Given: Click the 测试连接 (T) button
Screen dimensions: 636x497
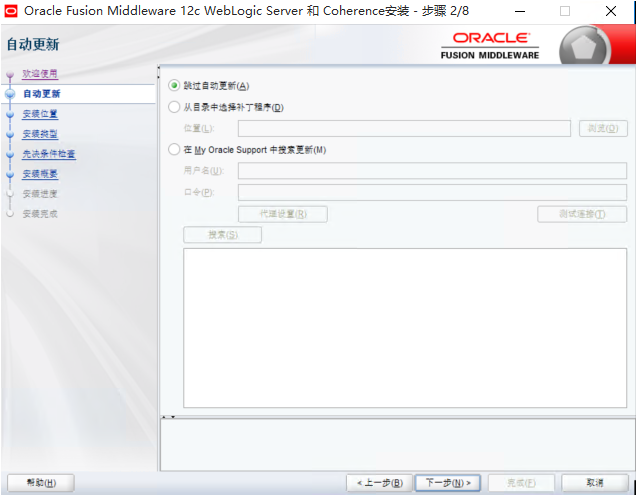Looking at the screenshot, I should (x=582, y=214).
